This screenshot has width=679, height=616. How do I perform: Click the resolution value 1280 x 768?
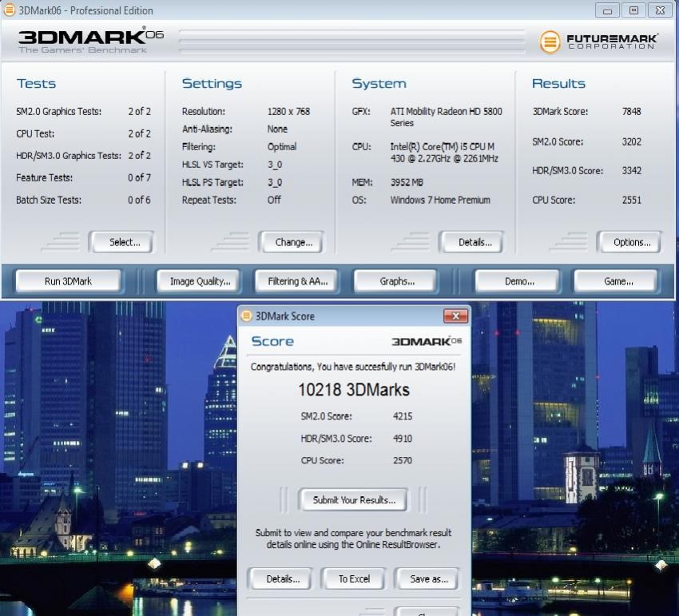(288, 111)
